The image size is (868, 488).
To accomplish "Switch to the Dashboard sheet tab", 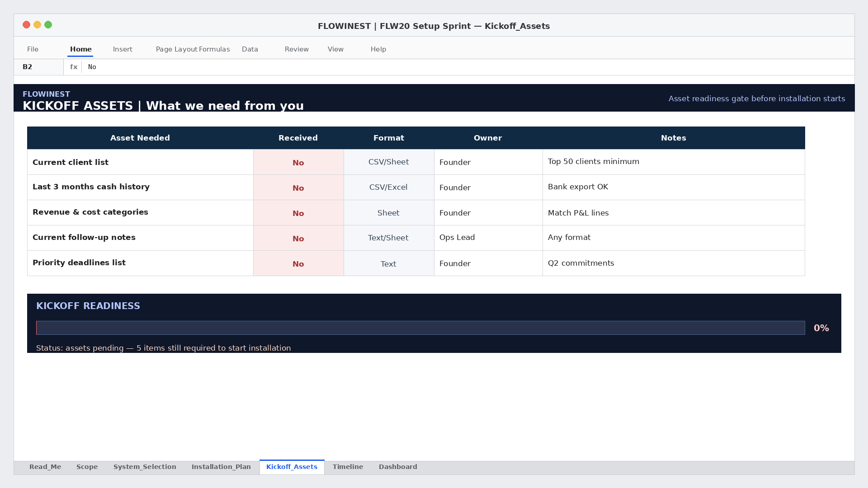I will 398,467.
